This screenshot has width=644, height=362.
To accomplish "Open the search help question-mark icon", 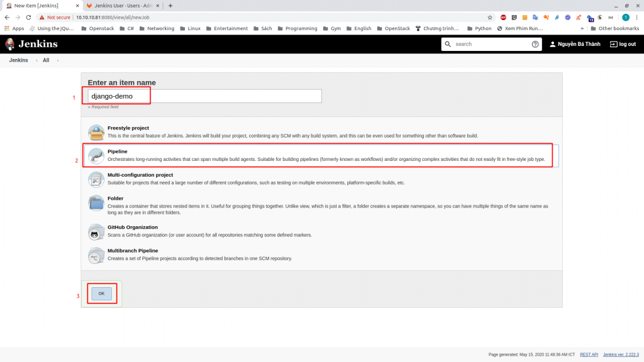I will coord(535,45).
